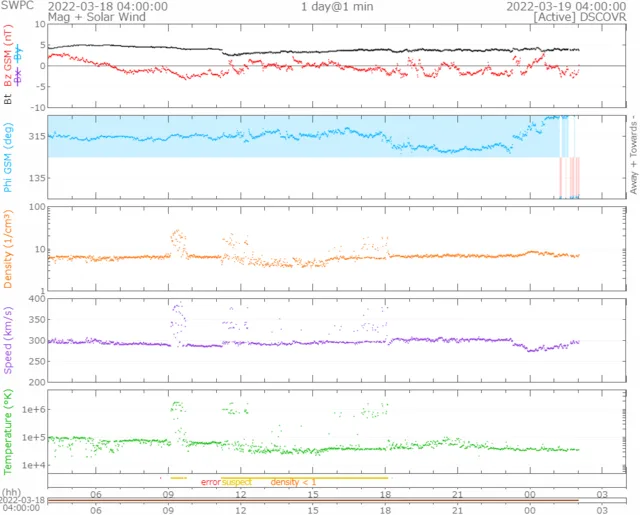Click the start date 2022-03-18 04:00:00
Image resolution: width=640 pixels, height=515 pixels.
pyautogui.click(x=108, y=6)
